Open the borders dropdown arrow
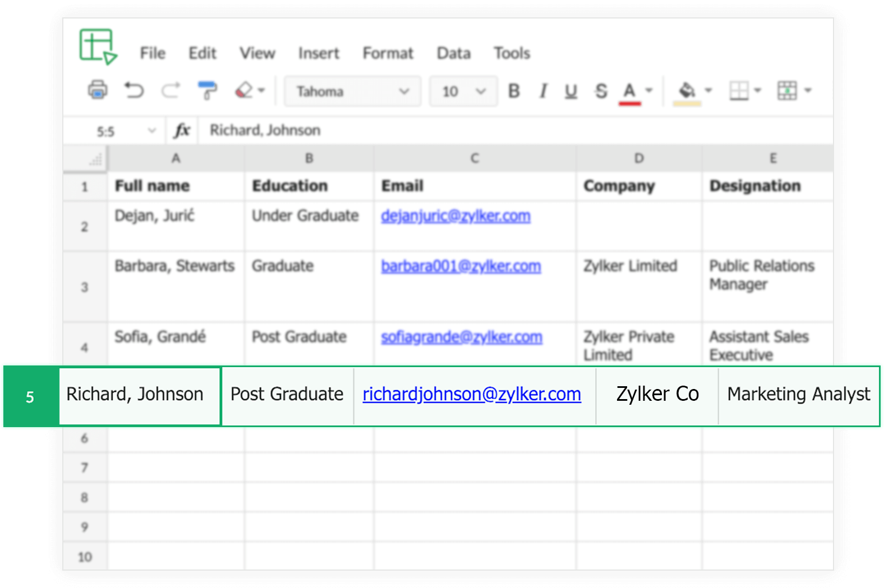This screenshot has width=884, height=588. click(x=757, y=90)
